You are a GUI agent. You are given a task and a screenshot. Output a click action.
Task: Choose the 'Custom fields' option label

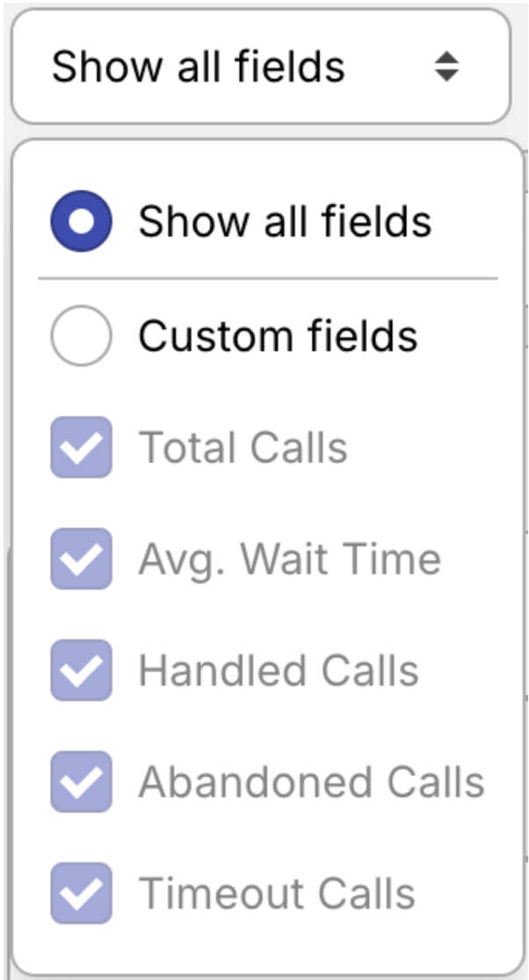click(x=278, y=336)
